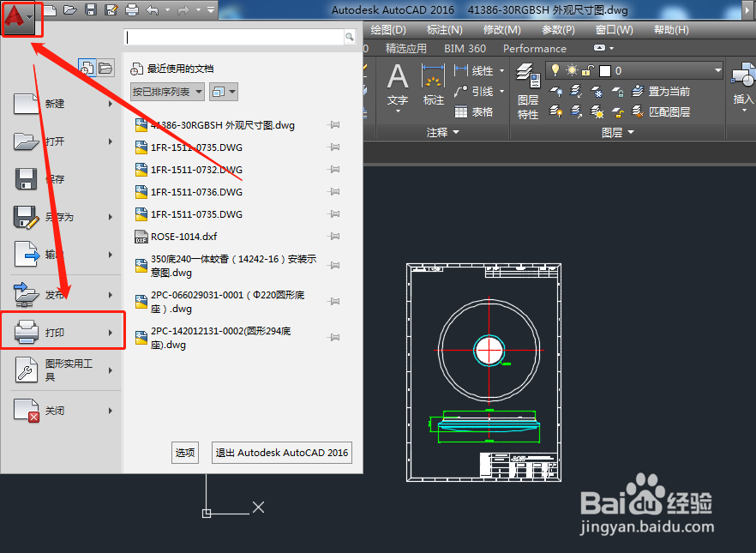Viewport: 756px width, 553px height.
Task: Click Redo arrow in quick access toolbar
Action: pos(183,9)
